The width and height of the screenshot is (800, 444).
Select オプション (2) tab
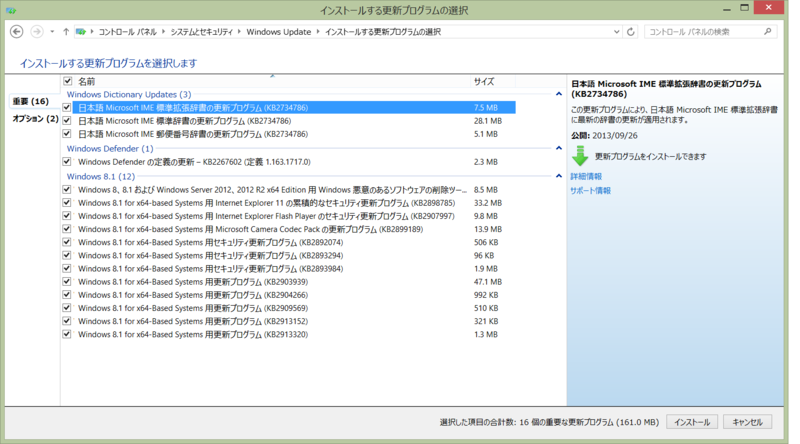click(35, 118)
